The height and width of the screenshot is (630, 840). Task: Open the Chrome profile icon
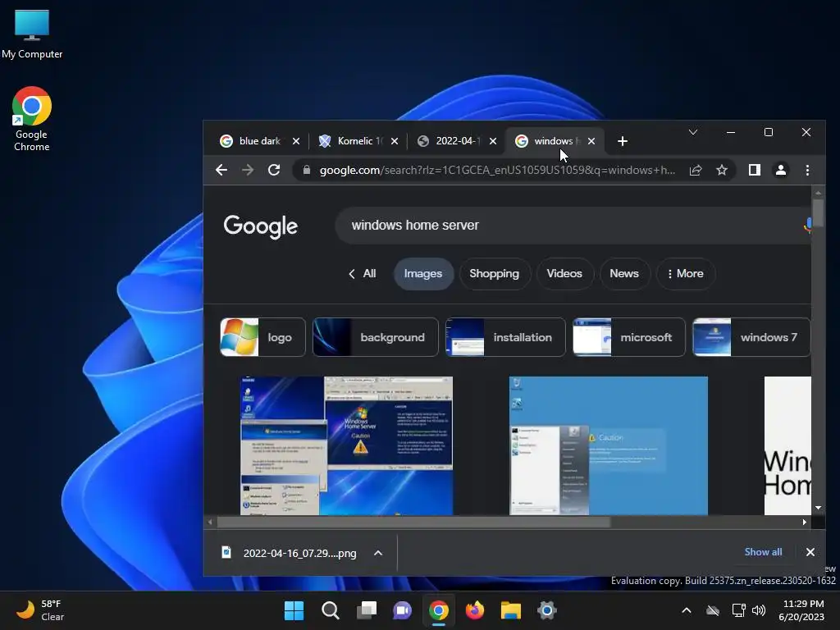(781, 171)
